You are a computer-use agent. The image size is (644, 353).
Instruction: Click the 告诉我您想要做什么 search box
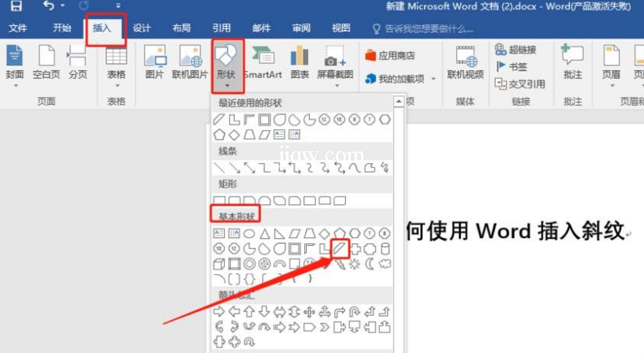tap(423, 28)
